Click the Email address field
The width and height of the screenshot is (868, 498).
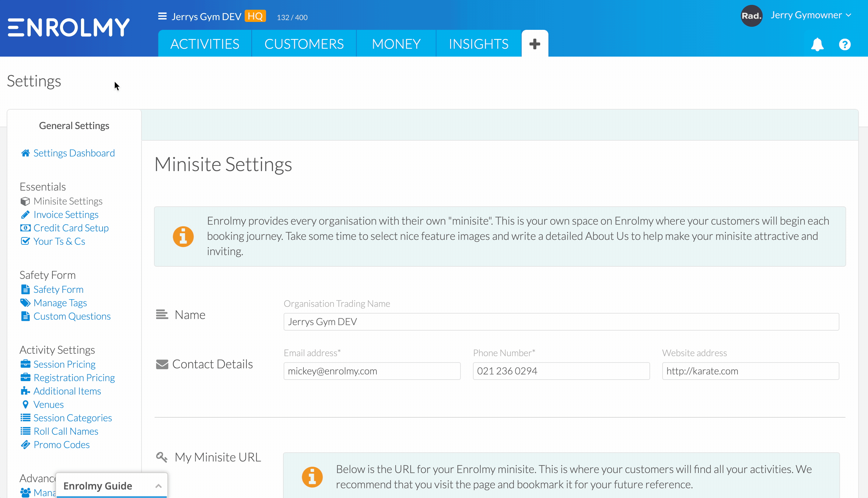(x=372, y=371)
